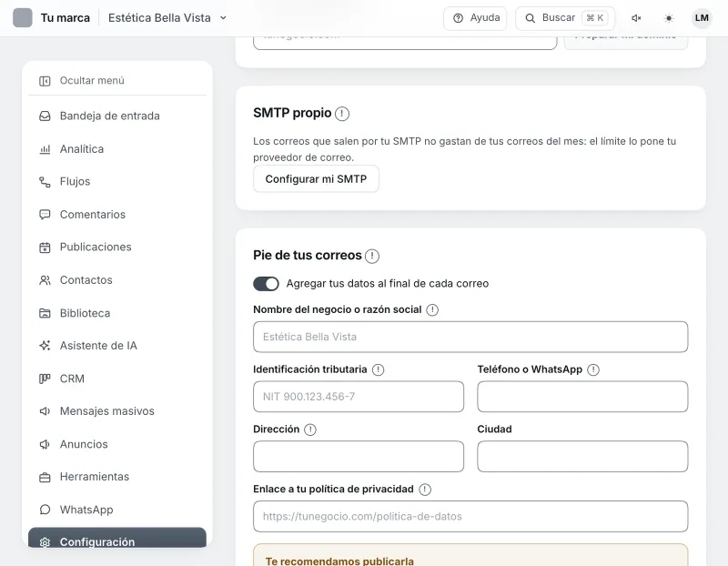The width and height of the screenshot is (728, 566).
Task: Toggle the muted sound icon
Action: [636, 18]
